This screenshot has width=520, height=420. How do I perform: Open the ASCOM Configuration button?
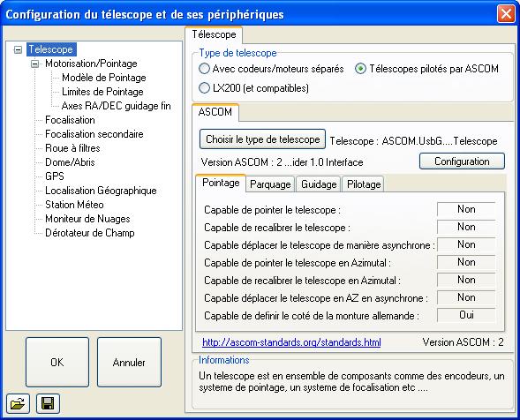[462, 161]
